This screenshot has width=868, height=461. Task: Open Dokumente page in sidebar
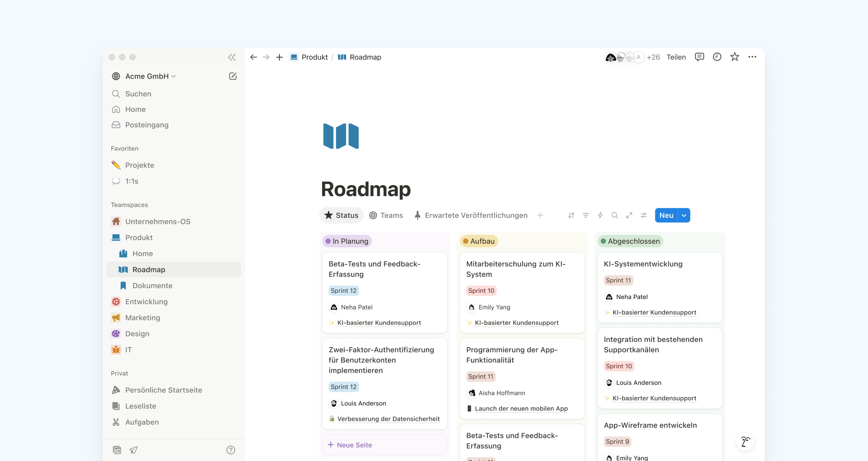[152, 286]
